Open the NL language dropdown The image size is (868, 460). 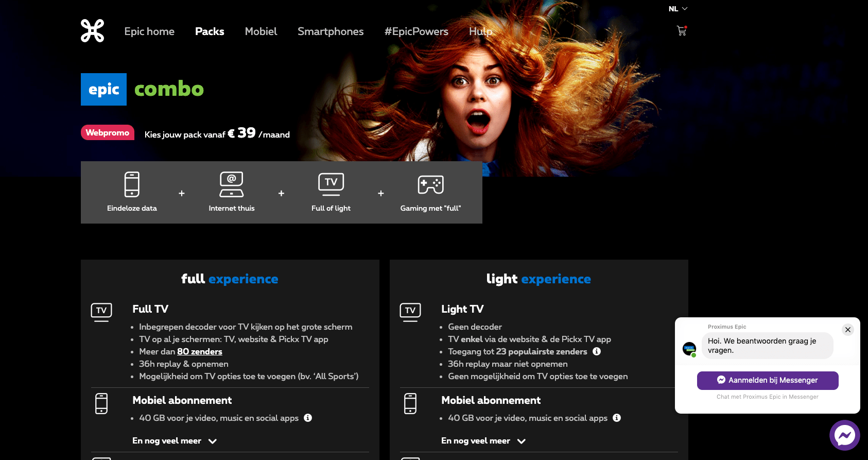coord(678,9)
